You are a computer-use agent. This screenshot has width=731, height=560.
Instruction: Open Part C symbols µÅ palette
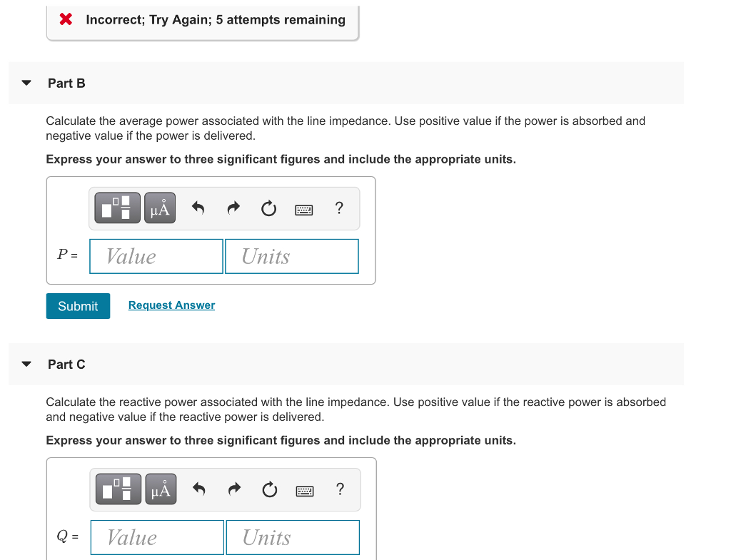click(161, 489)
